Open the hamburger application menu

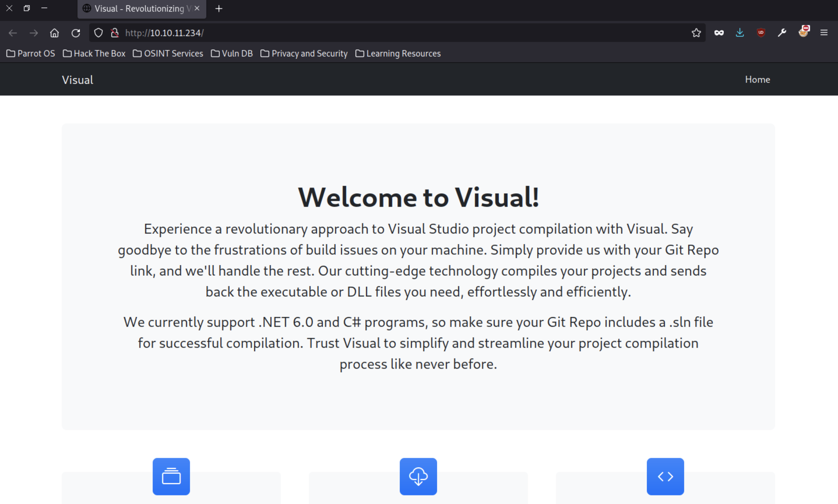(824, 33)
